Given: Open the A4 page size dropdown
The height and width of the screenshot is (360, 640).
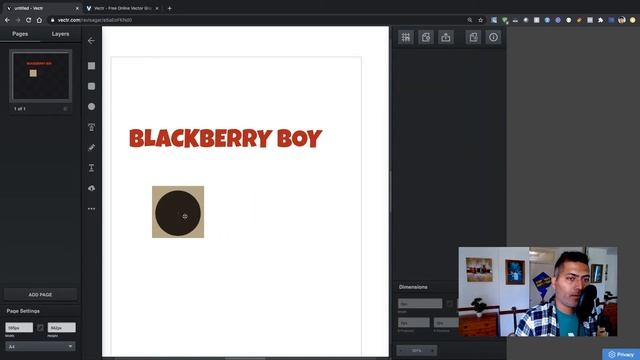Looking at the screenshot, I should tap(40, 347).
